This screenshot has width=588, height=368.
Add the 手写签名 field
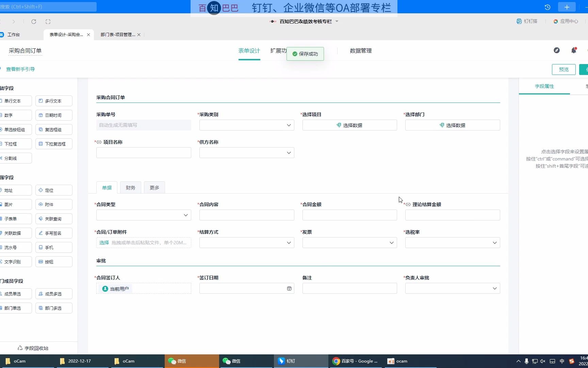pos(54,233)
